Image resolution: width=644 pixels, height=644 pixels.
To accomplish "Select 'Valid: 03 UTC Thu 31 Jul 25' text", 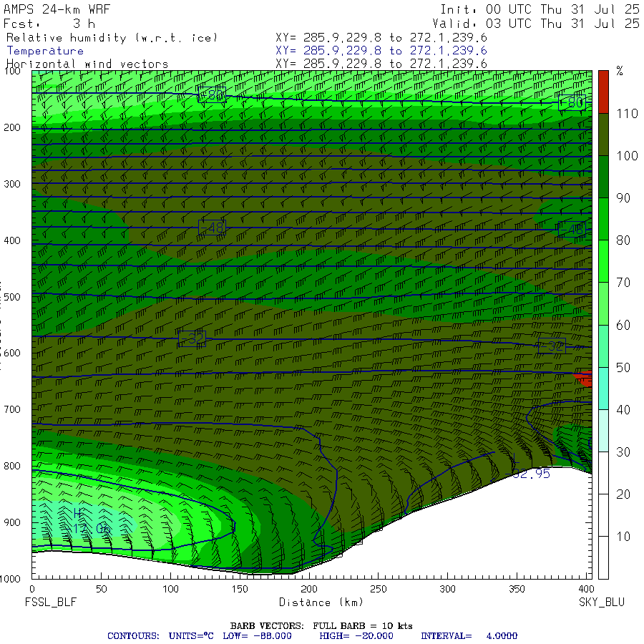I will tap(535, 24).
